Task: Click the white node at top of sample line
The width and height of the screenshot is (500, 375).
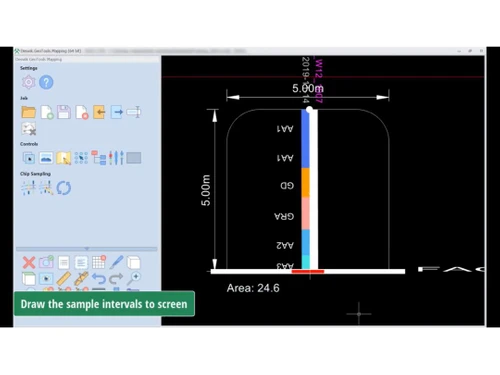Action: [309, 109]
